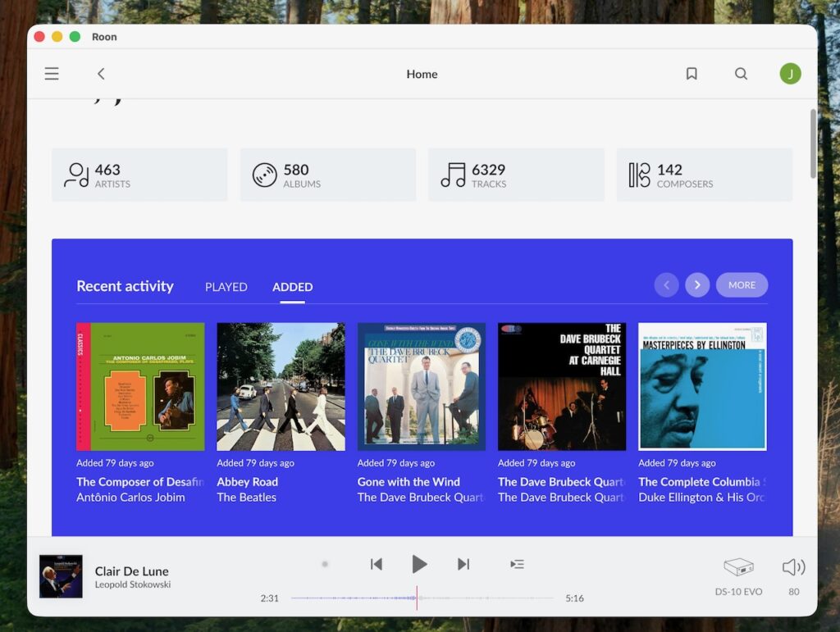840x632 pixels.
Task: Play the current track
Action: (419, 564)
